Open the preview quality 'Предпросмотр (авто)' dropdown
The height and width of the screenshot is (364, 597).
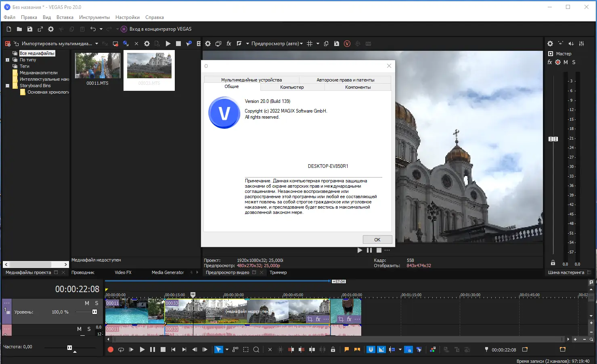pos(277,44)
